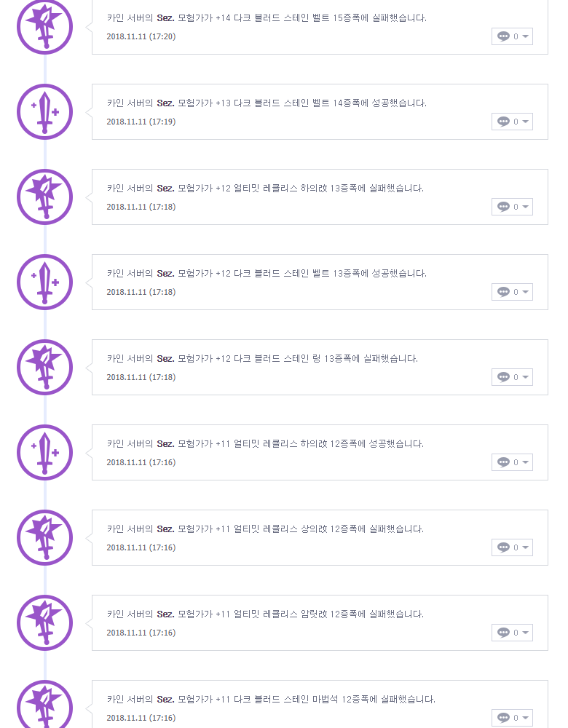Open comment dropdown for 상의改 12증폭 실패 post
This screenshot has width=568, height=728.
click(x=512, y=547)
